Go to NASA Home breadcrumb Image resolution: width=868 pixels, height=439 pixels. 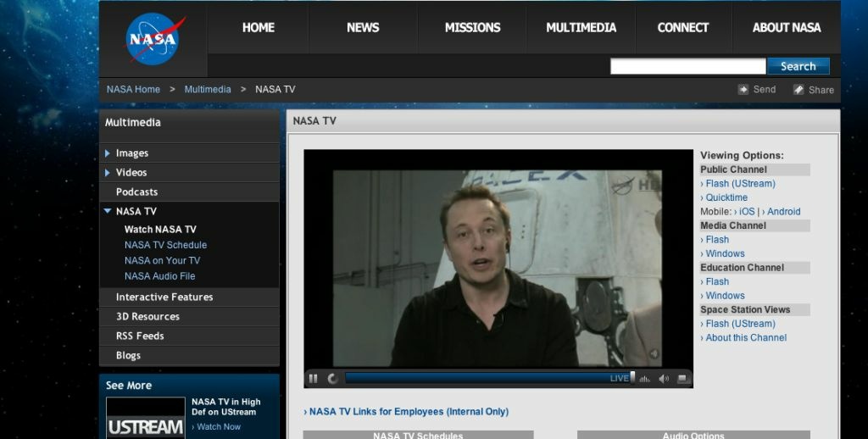133,89
